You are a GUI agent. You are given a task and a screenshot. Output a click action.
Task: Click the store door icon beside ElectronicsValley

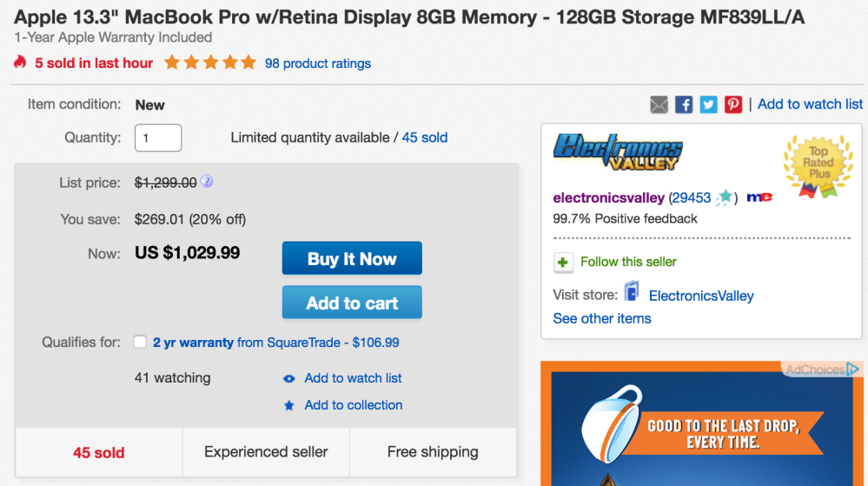(x=632, y=293)
